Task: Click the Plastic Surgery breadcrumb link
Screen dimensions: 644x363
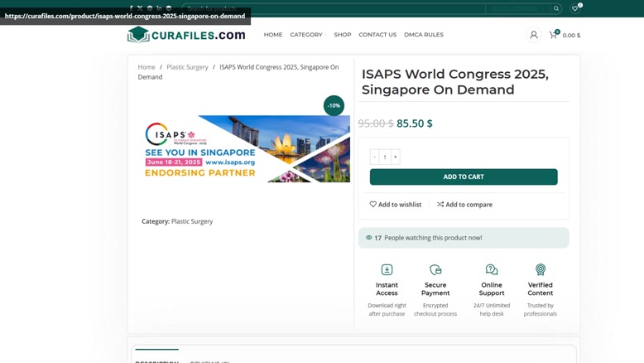Action: [x=187, y=67]
